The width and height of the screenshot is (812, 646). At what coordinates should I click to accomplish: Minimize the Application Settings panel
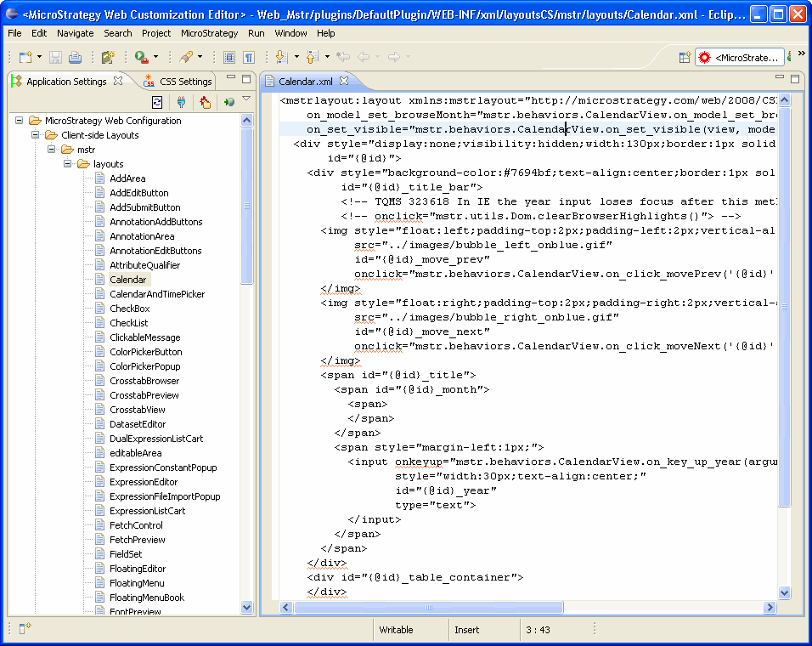231,78
